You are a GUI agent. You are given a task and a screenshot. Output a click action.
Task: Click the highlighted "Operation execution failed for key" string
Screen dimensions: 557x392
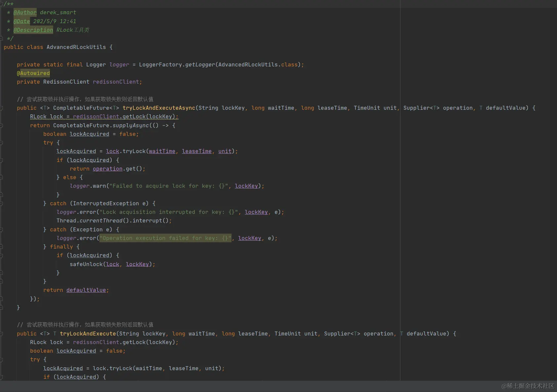click(166, 238)
